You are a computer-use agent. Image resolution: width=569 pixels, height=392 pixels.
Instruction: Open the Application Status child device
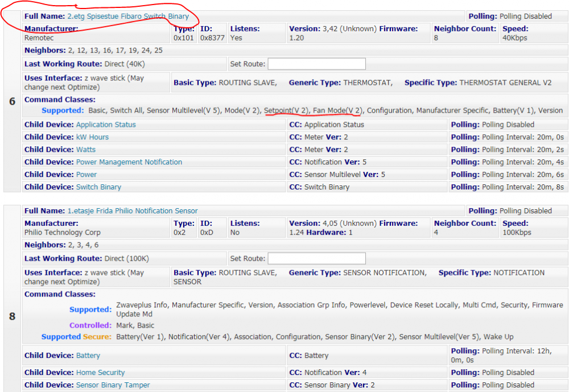click(x=106, y=125)
